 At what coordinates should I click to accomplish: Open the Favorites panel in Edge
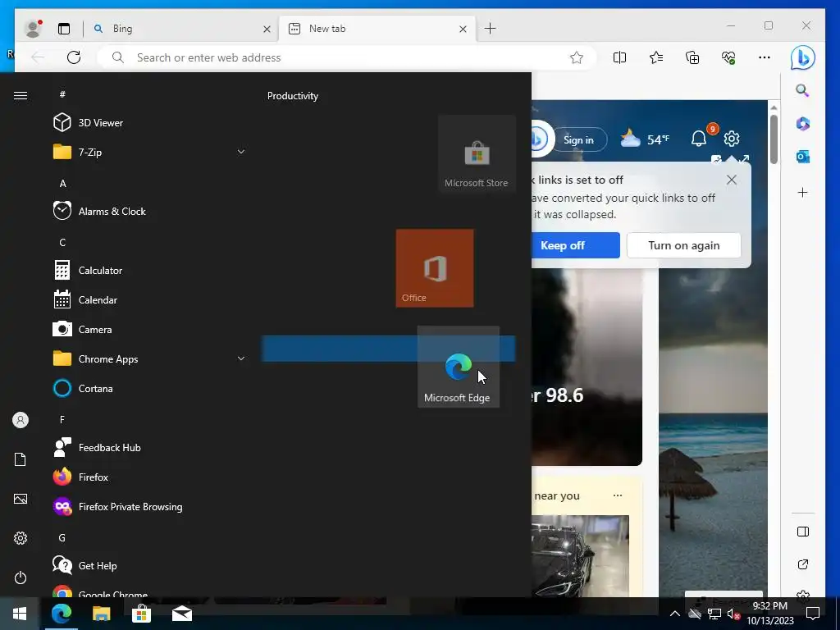pos(655,57)
